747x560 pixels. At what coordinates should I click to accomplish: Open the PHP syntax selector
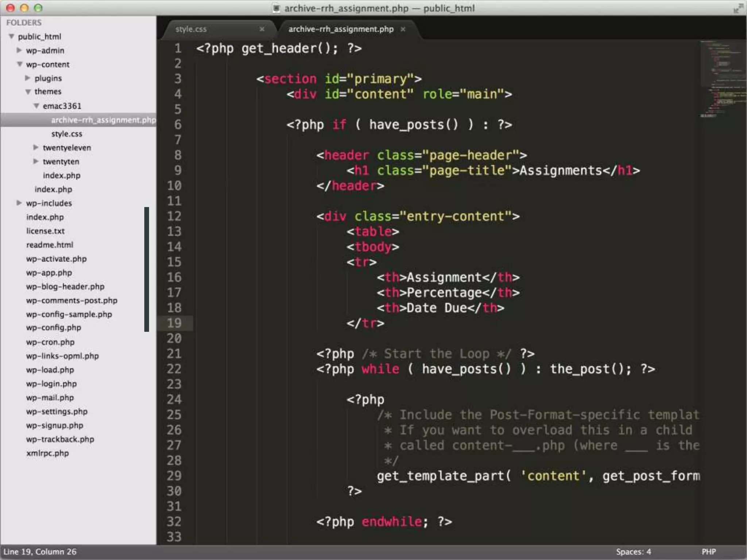tap(708, 552)
